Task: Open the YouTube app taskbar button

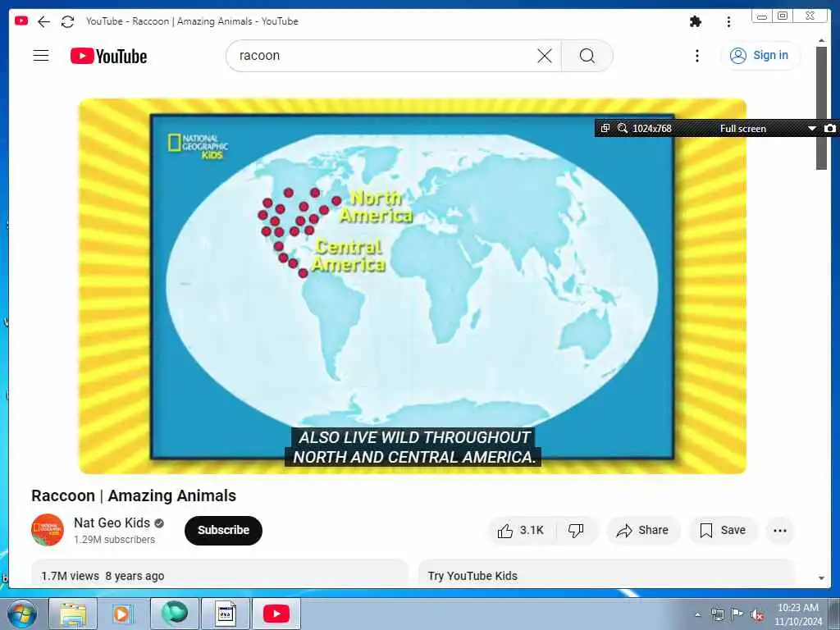Action: click(x=276, y=614)
